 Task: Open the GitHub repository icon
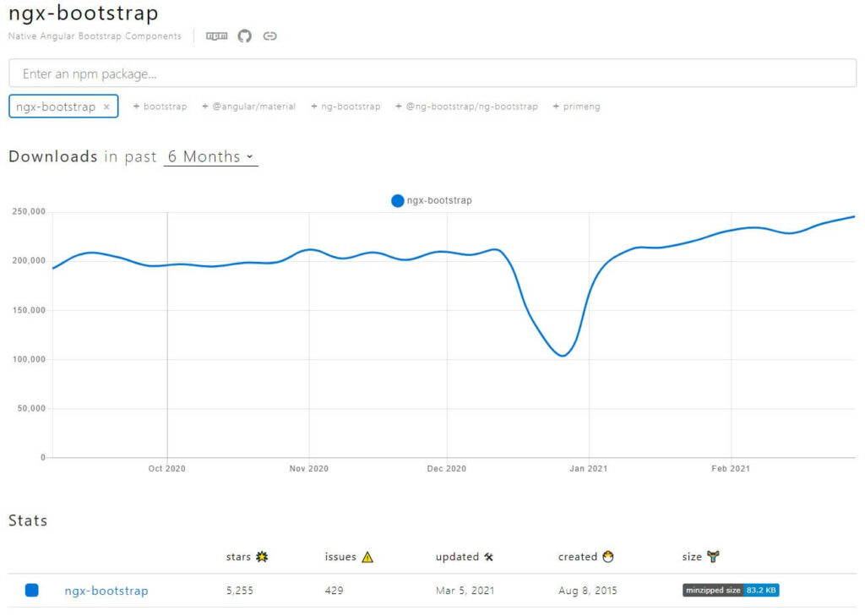click(x=244, y=36)
